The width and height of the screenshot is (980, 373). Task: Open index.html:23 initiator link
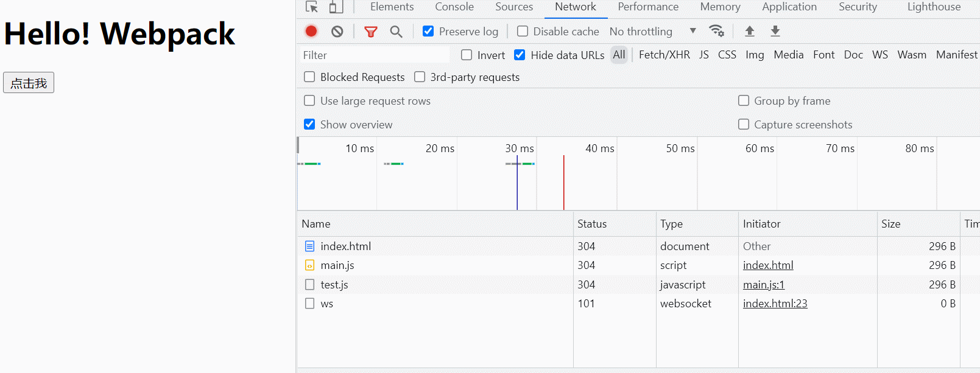click(775, 304)
